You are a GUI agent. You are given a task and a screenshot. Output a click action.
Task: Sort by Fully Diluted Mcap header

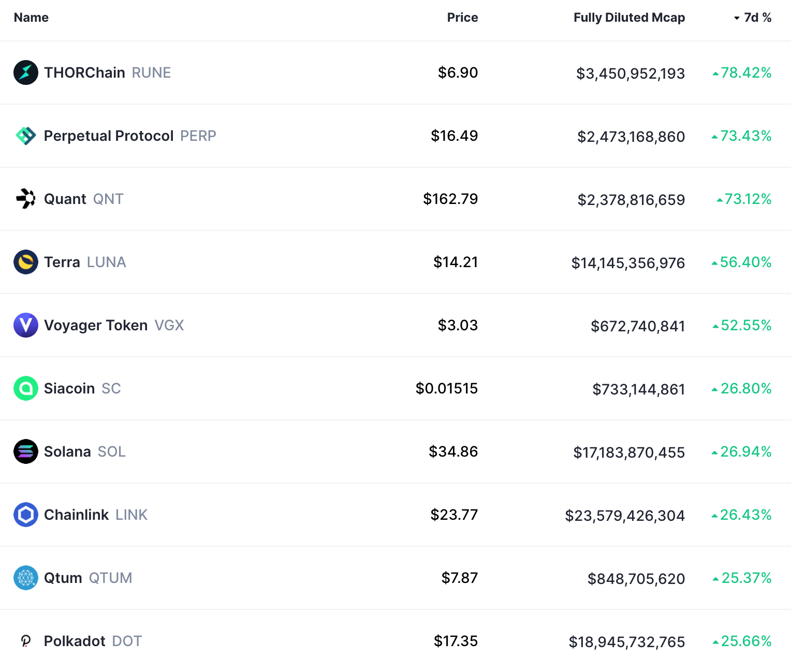point(629,18)
